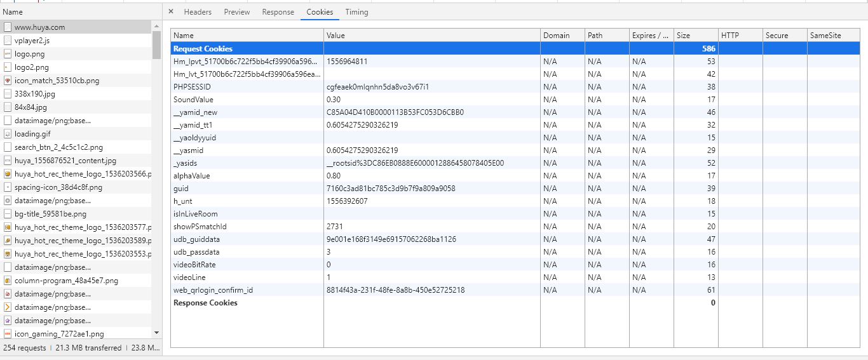Screen dimensions: 868x360
Task: Click the www.huya.com document icon
Action: [x=8, y=27]
